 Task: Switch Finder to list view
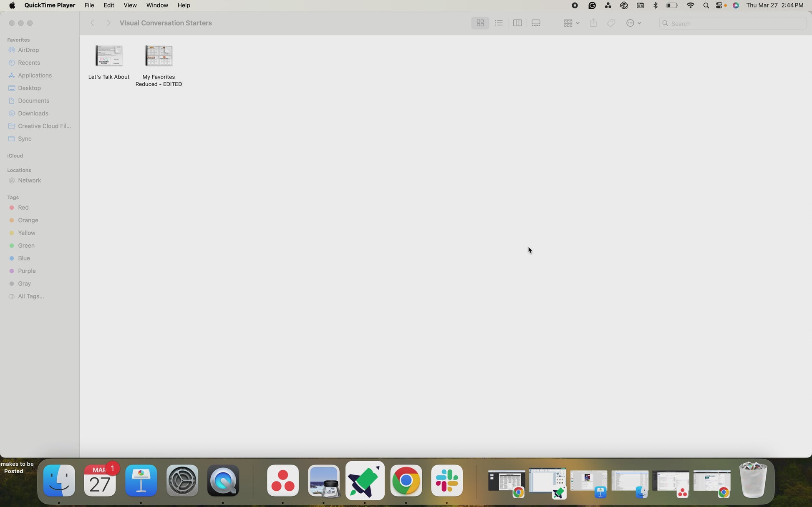[499, 23]
